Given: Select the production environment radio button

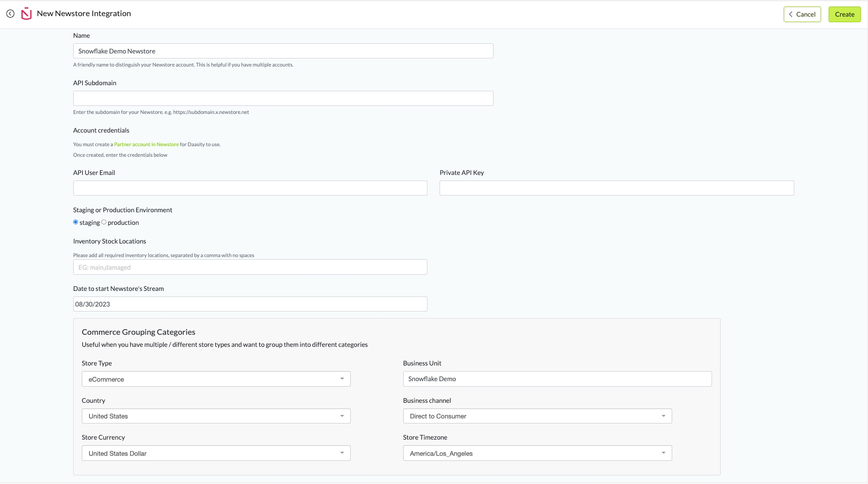Looking at the screenshot, I should click(x=104, y=222).
